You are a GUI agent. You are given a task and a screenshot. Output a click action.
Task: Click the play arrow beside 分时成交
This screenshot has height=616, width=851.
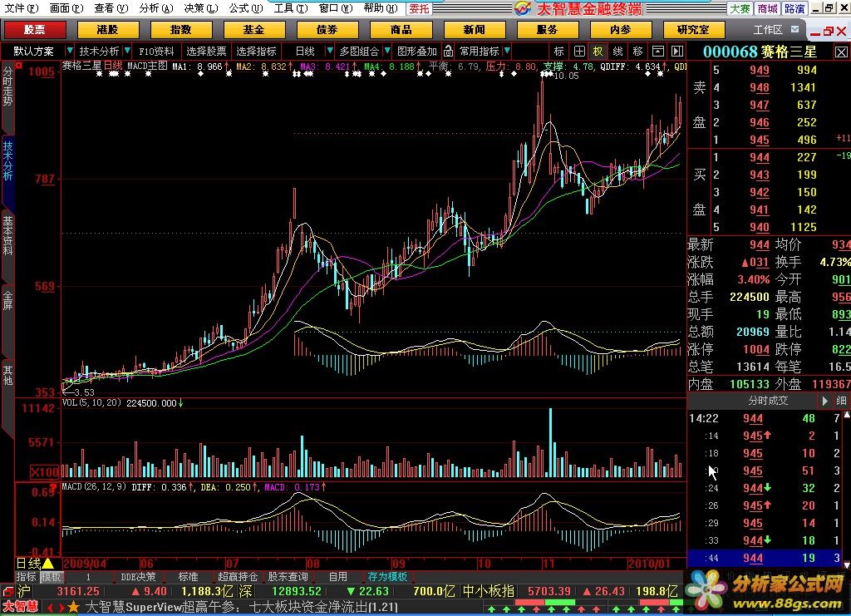[x=824, y=401]
